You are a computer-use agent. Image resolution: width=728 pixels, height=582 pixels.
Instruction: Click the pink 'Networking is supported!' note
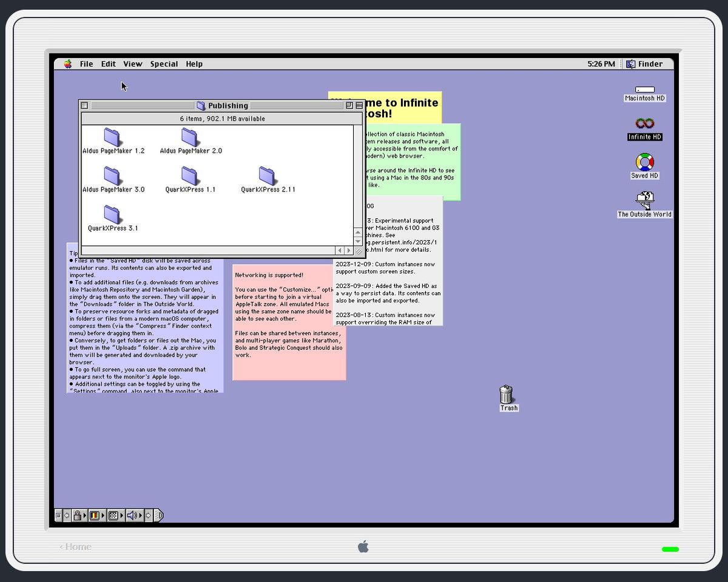(x=289, y=321)
